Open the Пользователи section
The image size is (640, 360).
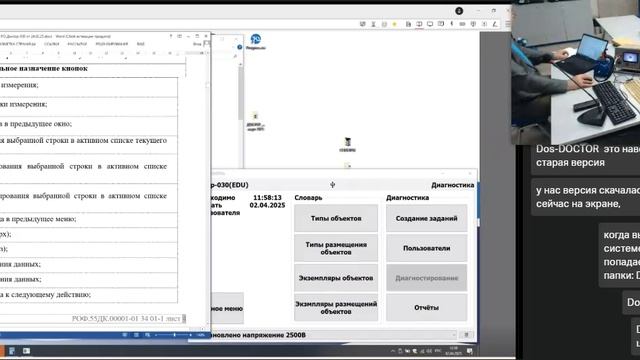pyautogui.click(x=427, y=248)
